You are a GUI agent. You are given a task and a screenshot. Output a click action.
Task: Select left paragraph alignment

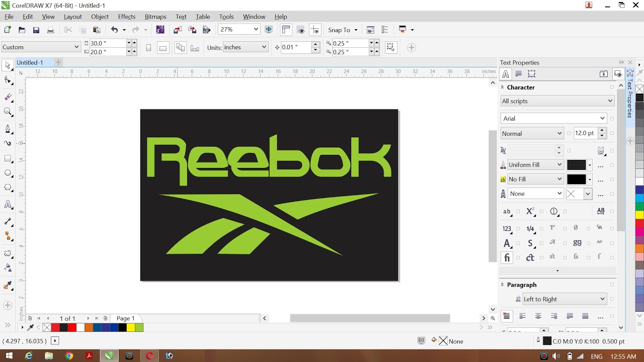(522, 316)
